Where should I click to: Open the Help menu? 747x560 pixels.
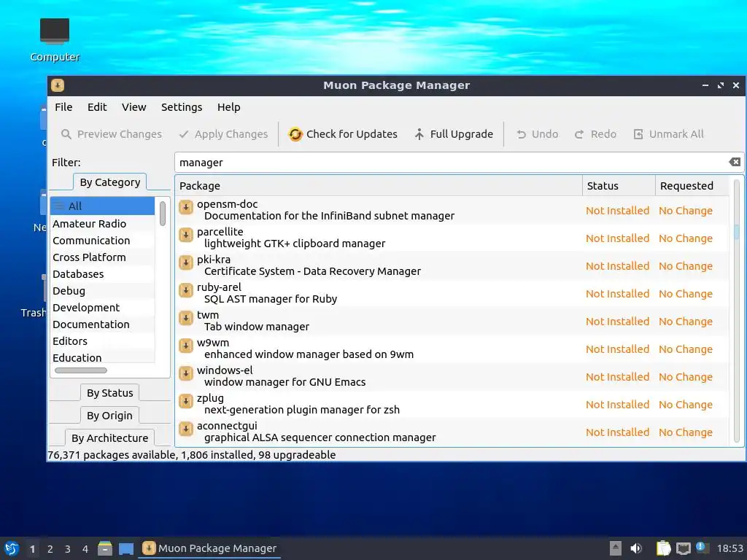point(228,107)
